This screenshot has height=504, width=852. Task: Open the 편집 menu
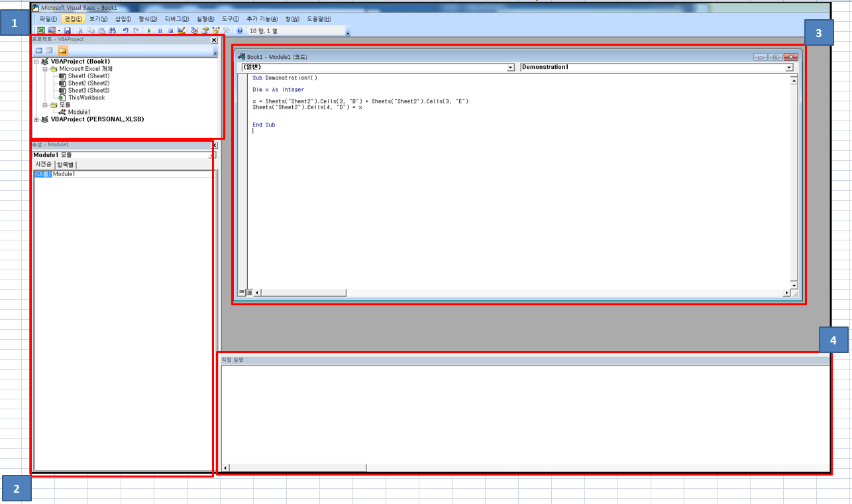click(x=74, y=19)
